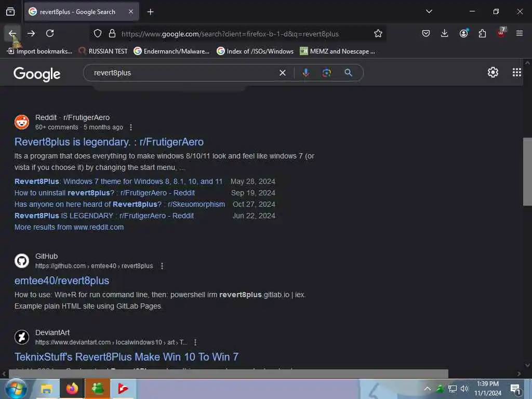The height and width of the screenshot is (399, 532).
Task: Open the Google apps grid
Action: tap(517, 72)
